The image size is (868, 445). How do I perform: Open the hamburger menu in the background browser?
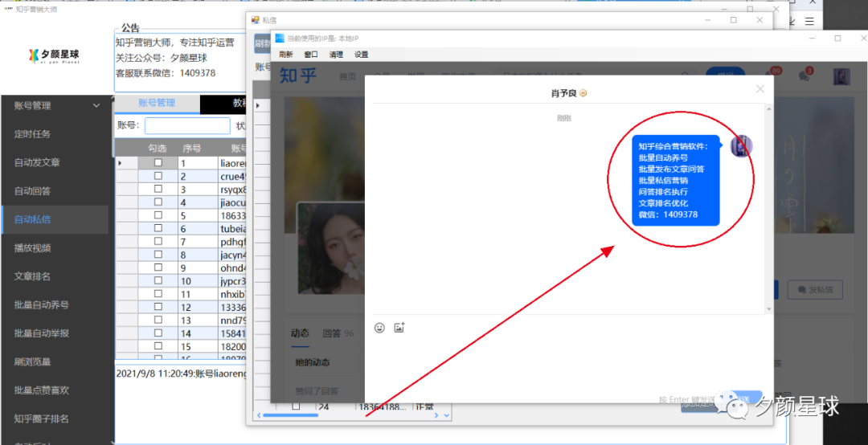click(809, 22)
